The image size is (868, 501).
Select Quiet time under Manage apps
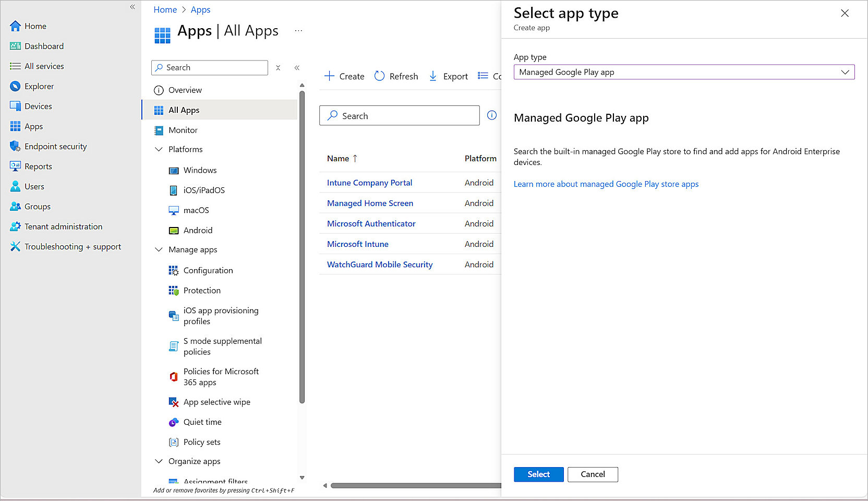(202, 422)
